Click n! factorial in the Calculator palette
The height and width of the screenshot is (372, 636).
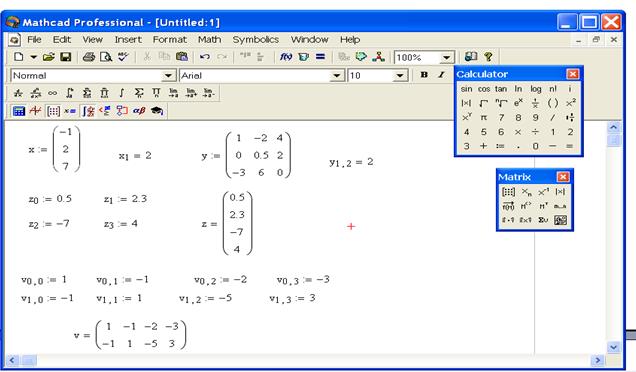553,89
